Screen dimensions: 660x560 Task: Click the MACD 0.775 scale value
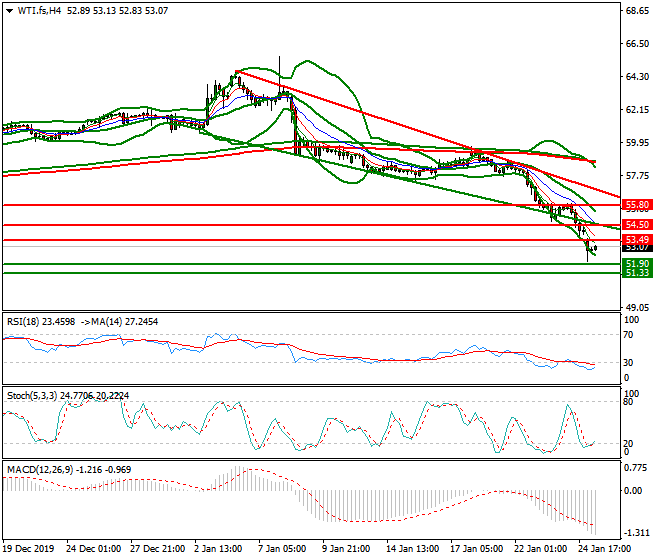point(635,468)
